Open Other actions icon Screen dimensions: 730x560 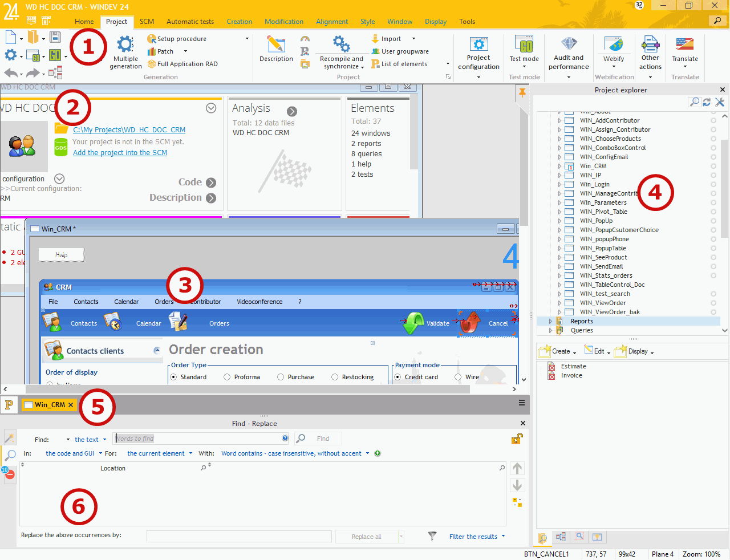(650, 44)
